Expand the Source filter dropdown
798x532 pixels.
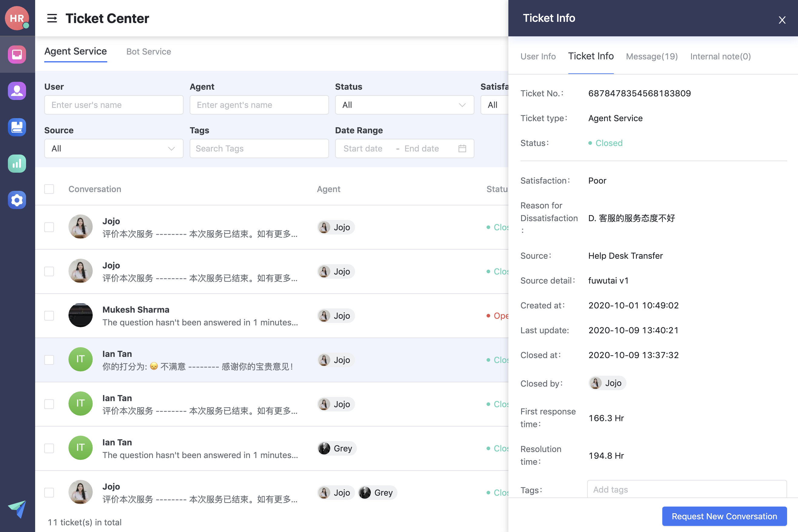[x=114, y=148]
